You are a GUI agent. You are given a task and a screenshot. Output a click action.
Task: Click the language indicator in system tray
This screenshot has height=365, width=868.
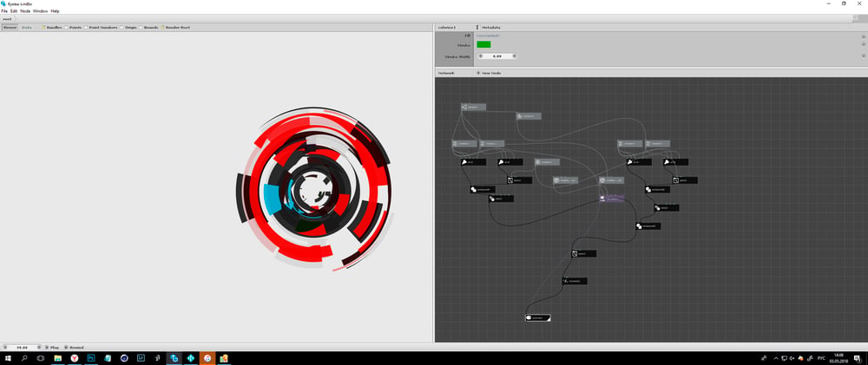tap(821, 358)
